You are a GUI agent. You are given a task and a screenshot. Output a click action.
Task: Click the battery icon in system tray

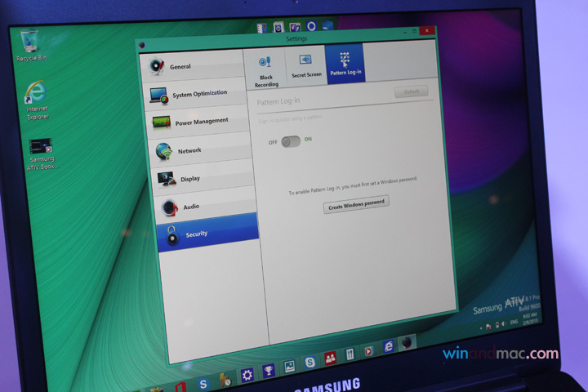[497, 325]
